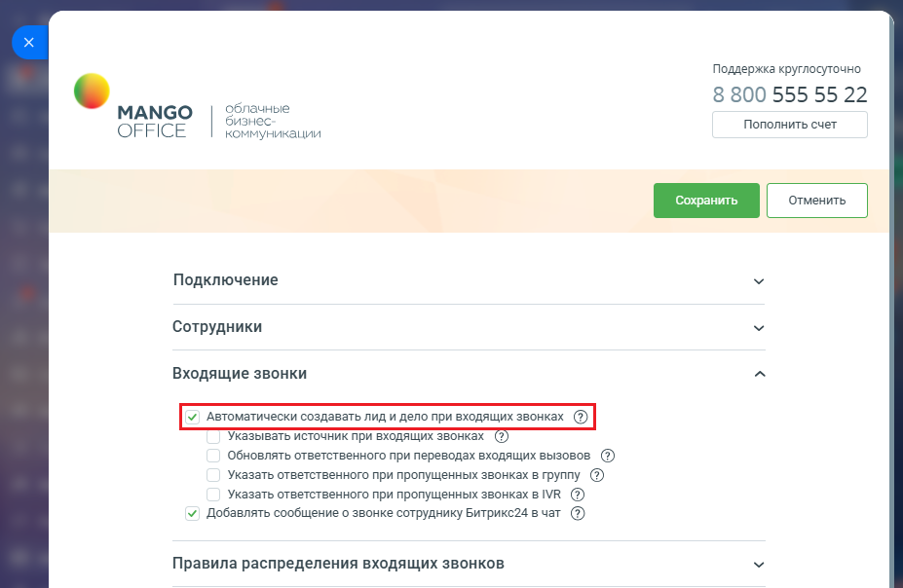Enable 'Обновлять ответственного при переводах' checkbox
The image size is (903, 588).
click(213, 456)
